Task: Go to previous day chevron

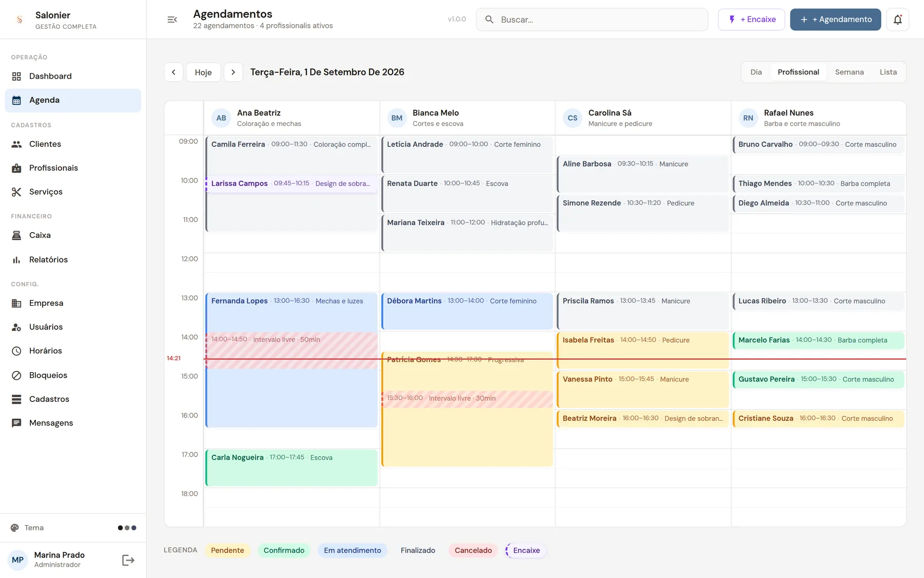Action: (x=174, y=72)
